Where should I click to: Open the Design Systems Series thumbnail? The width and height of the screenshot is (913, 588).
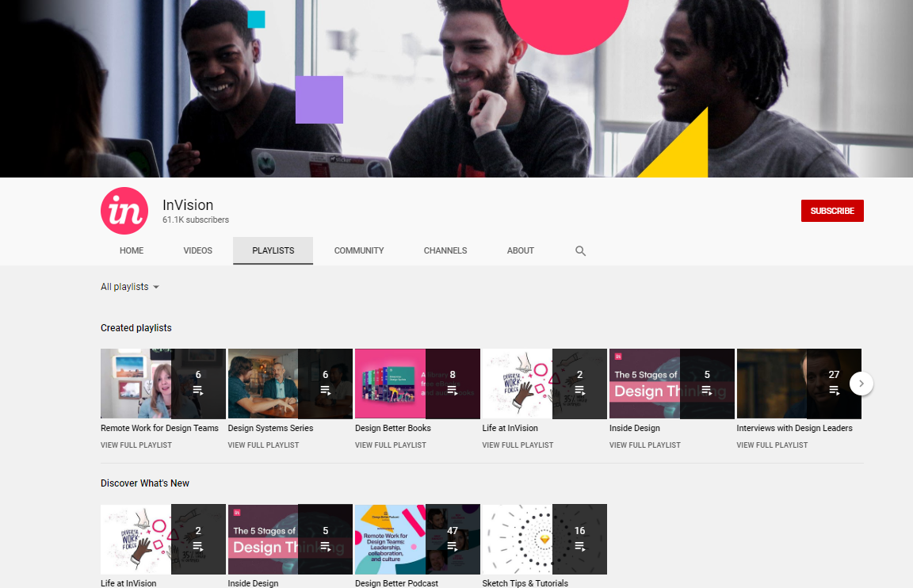[290, 384]
